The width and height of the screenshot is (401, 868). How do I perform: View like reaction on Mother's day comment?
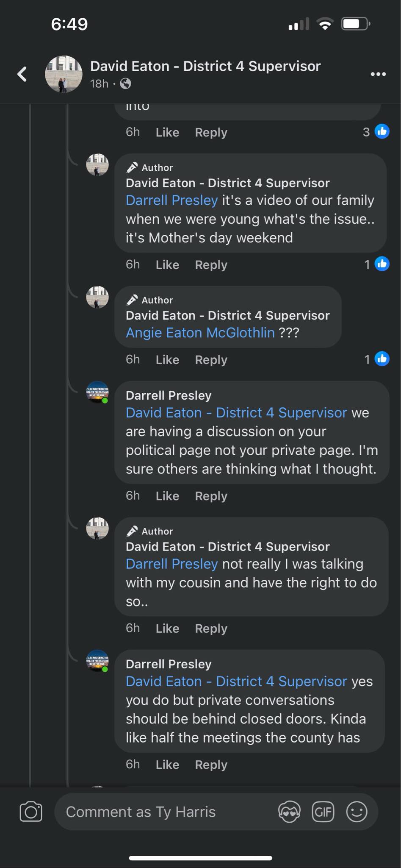coord(377,264)
